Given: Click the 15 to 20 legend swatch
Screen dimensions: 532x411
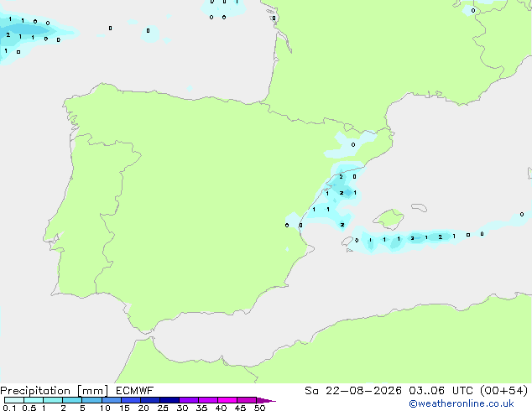Looking at the screenshot, I should [x=131, y=400].
